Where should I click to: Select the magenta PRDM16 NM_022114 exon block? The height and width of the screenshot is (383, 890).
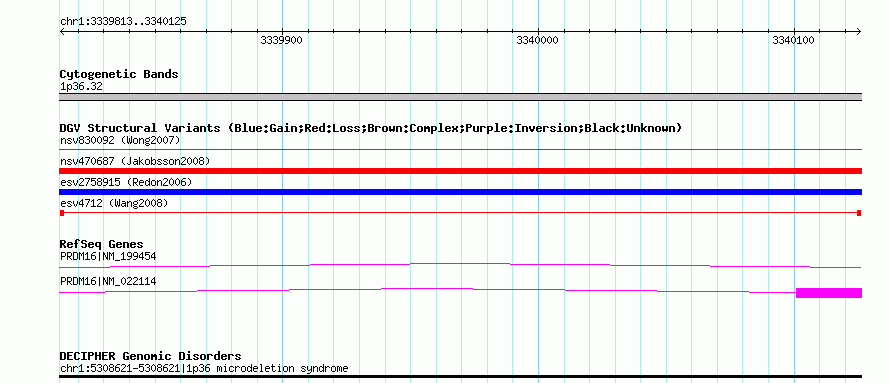point(829,293)
